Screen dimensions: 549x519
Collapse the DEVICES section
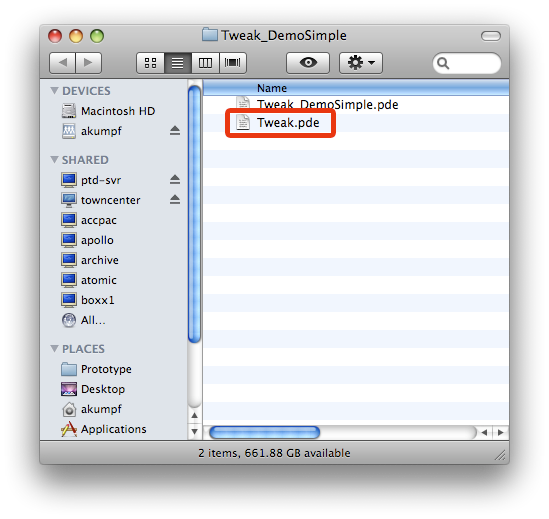(x=54, y=91)
